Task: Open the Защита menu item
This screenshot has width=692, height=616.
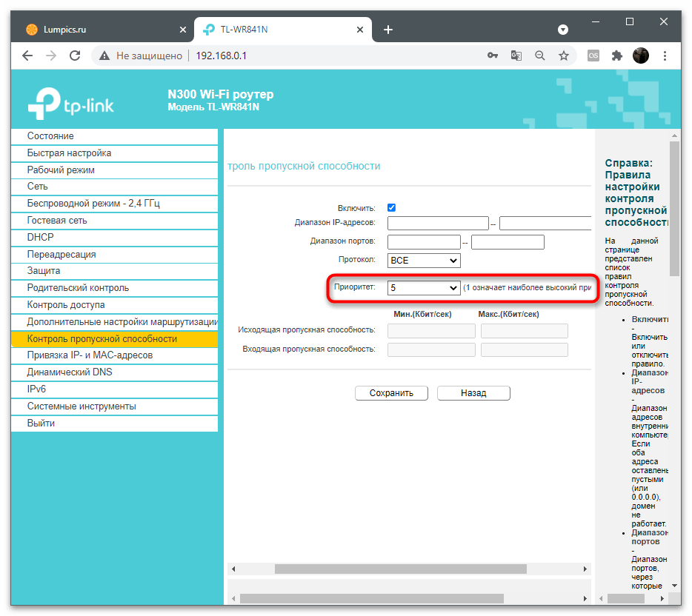Action: pos(114,271)
